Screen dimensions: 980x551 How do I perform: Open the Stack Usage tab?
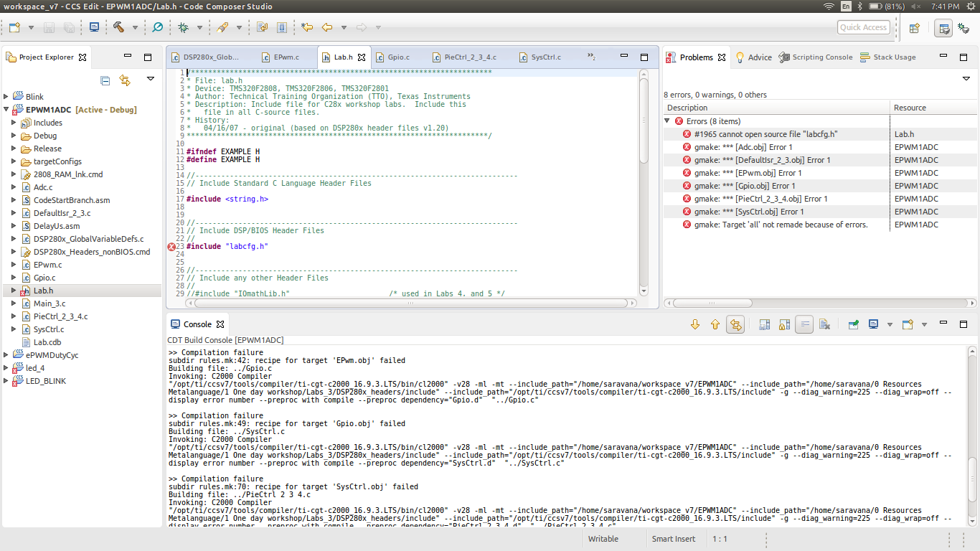tap(887, 57)
